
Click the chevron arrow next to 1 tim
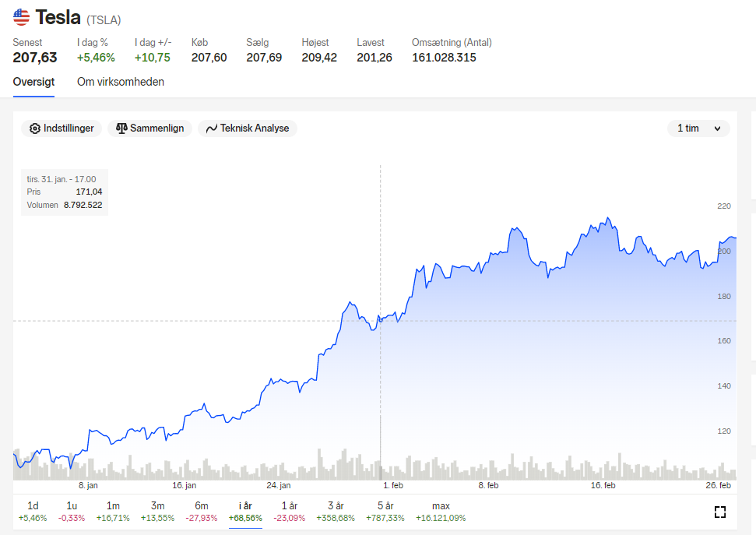point(717,128)
